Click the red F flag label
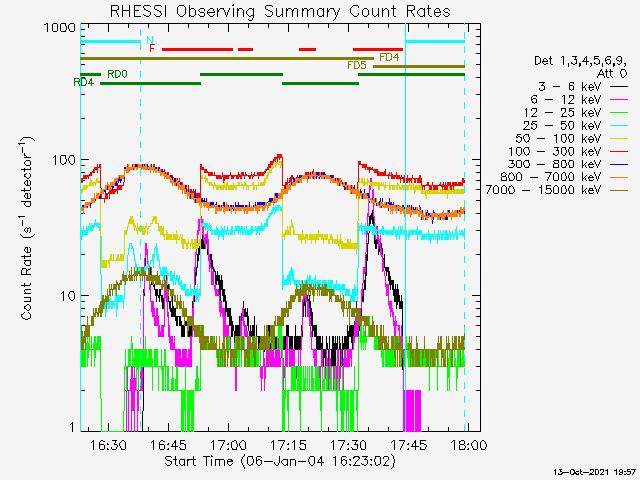 (152, 49)
